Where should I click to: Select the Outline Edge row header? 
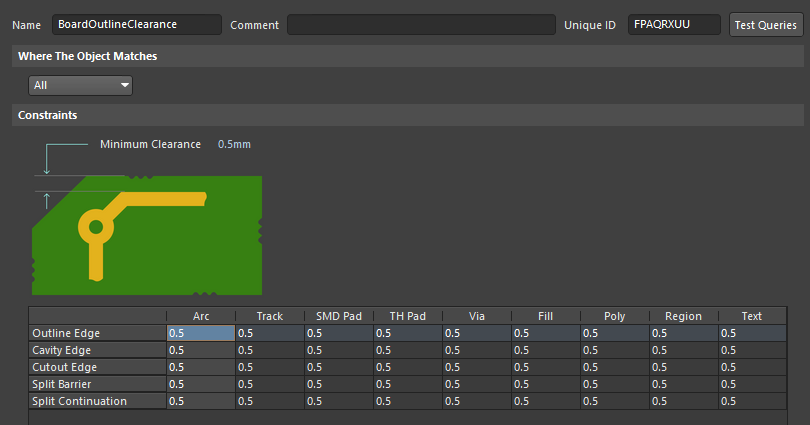pyautogui.click(x=97, y=333)
